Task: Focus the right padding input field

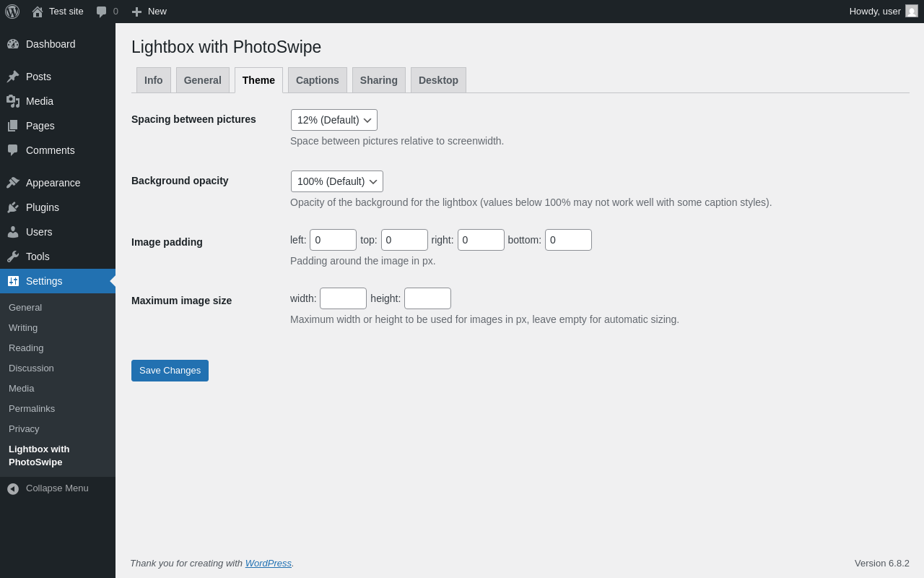Action: click(481, 240)
